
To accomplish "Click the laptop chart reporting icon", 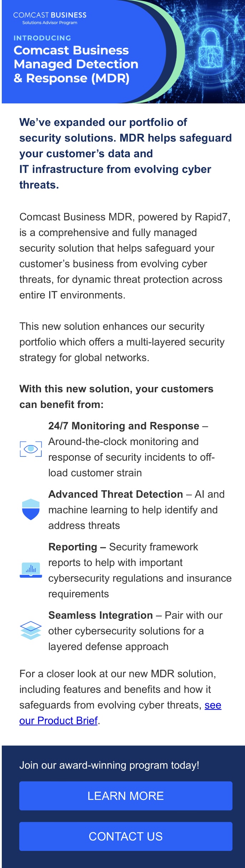I will point(31,570).
